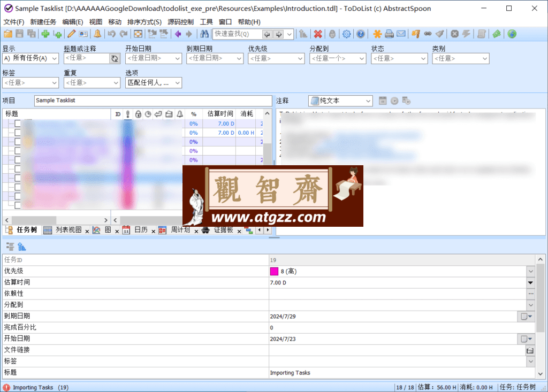Print the tasklist using printer icon
This screenshot has width=548, height=392.
pyautogui.click(x=389, y=34)
